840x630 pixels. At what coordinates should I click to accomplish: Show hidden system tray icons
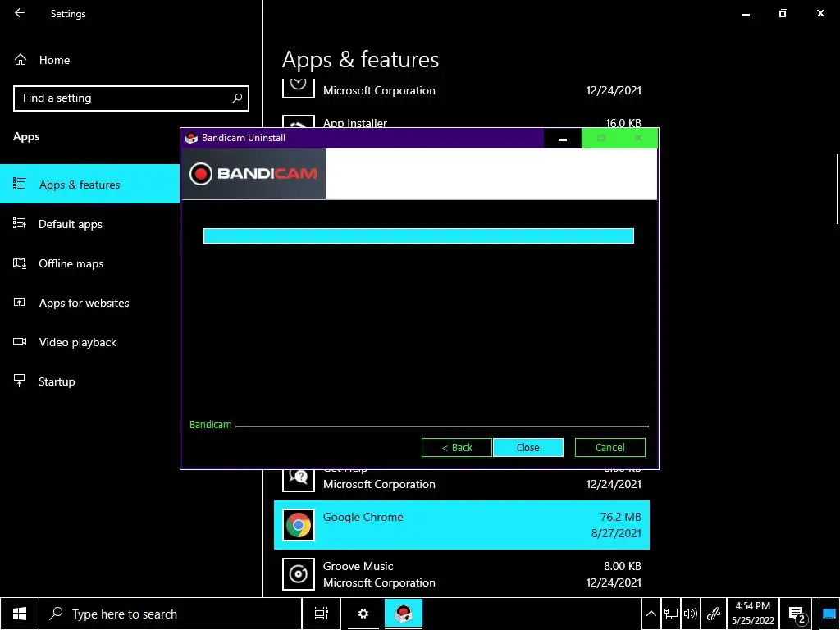pyautogui.click(x=651, y=614)
